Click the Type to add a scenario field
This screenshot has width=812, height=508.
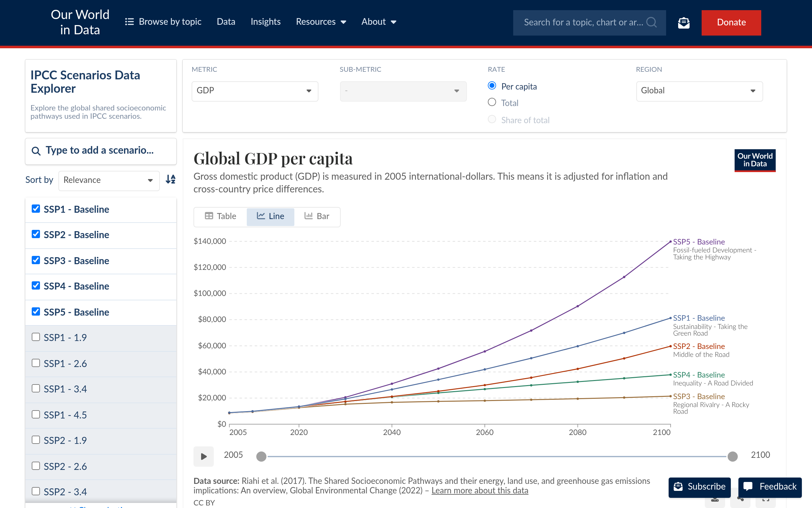(101, 151)
